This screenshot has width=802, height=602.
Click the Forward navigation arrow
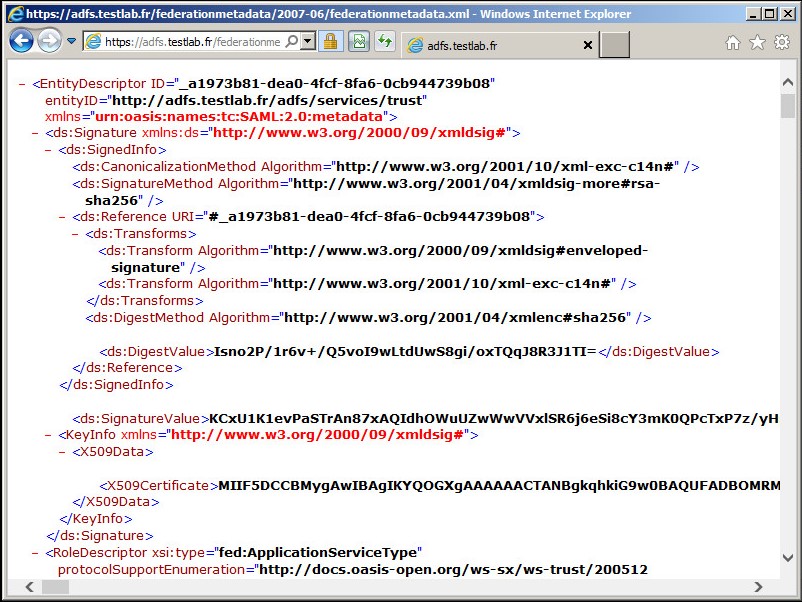[x=49, y=41]
